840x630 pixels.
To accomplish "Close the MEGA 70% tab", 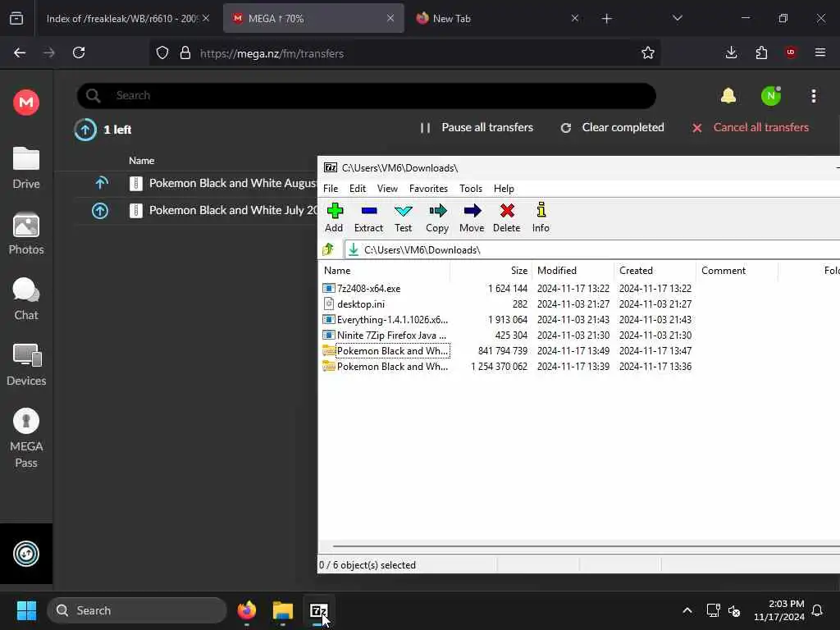I will [x=390, y=18].
